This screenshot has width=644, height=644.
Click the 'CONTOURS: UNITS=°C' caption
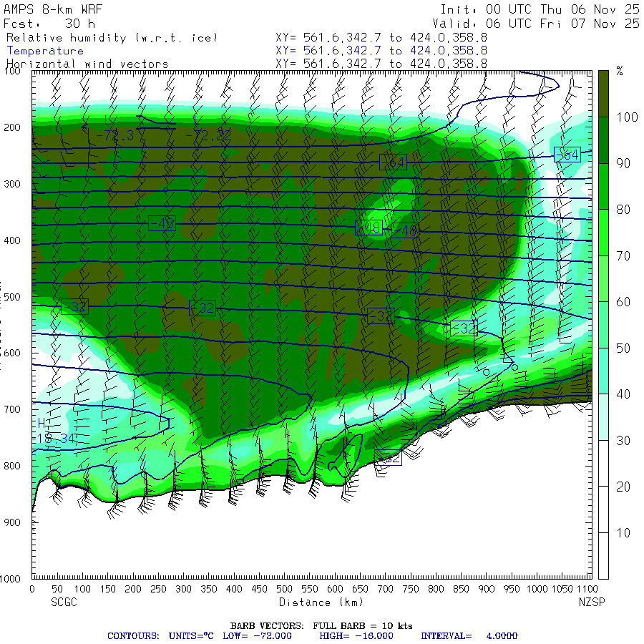click(160, 636)
